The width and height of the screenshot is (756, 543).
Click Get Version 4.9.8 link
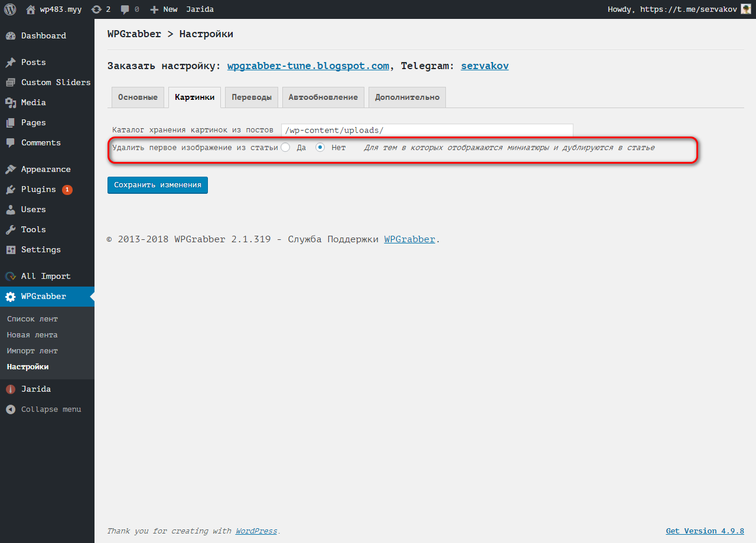coord(705,531)
